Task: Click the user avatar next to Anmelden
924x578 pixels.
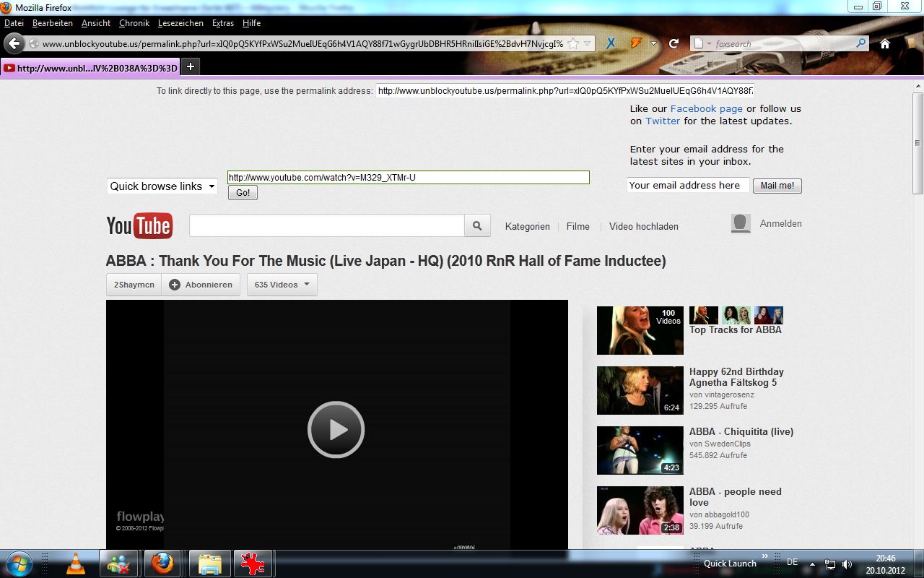Action: click(741, 223)
